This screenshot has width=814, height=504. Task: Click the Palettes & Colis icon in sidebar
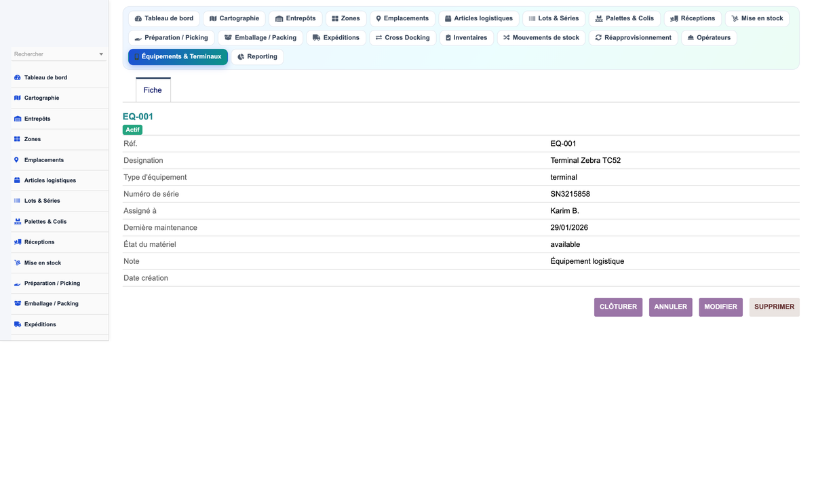point(17,221)
